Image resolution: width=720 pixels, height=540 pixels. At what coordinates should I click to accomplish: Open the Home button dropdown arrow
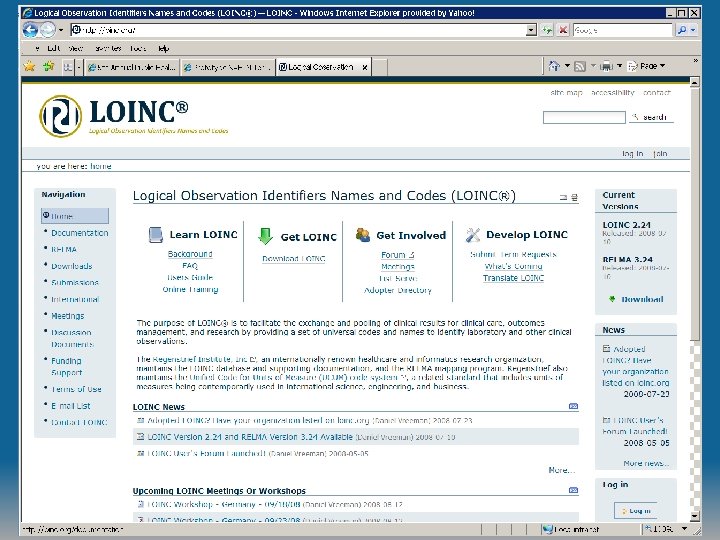pyautogui.click(x=567, y=66)
